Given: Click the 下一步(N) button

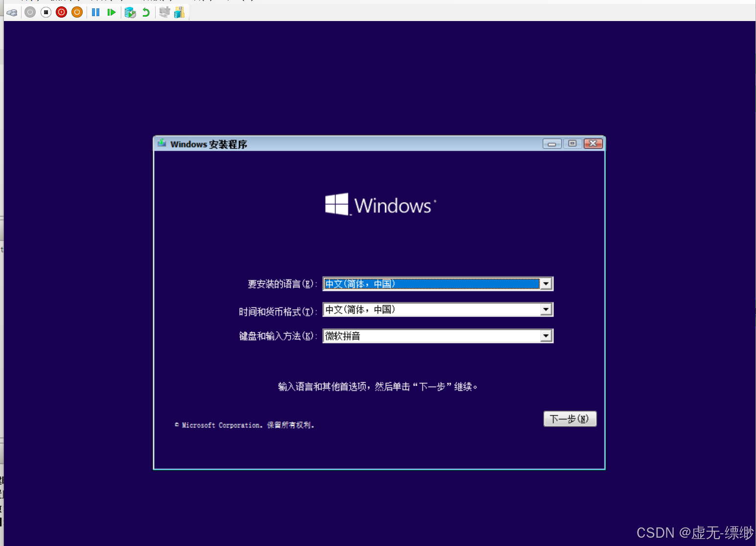Looking at the screenshot, I should [x=570, y=419].
